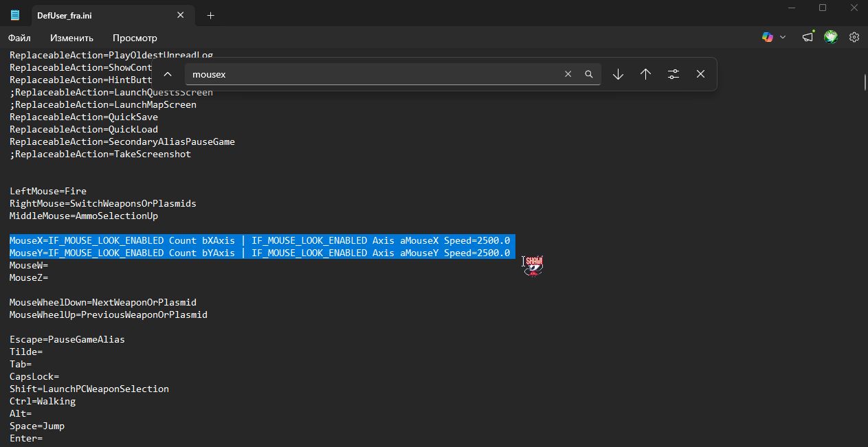Click the line ;ReplaceableAction=LaunchMapScreen
Image resolution: width=868 pixels, height=447 pixels.
(103, 104)
